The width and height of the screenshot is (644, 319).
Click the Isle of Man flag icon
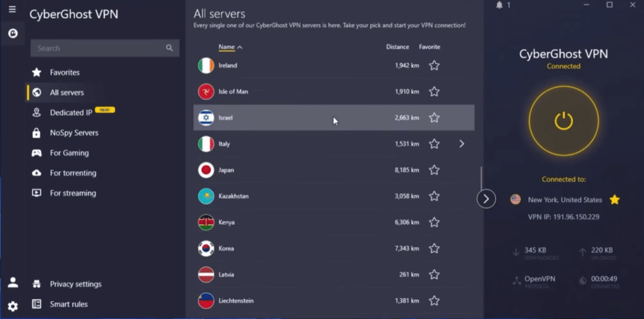coord(206,92)
